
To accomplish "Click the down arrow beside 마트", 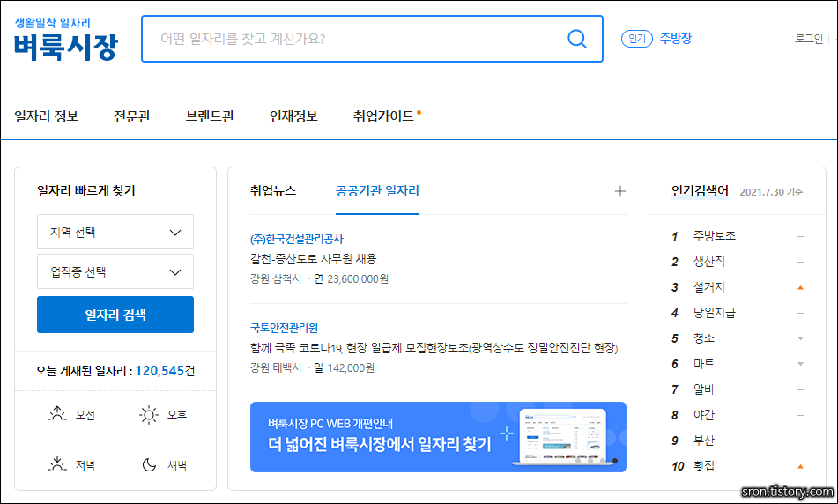I will pos(800,364).
